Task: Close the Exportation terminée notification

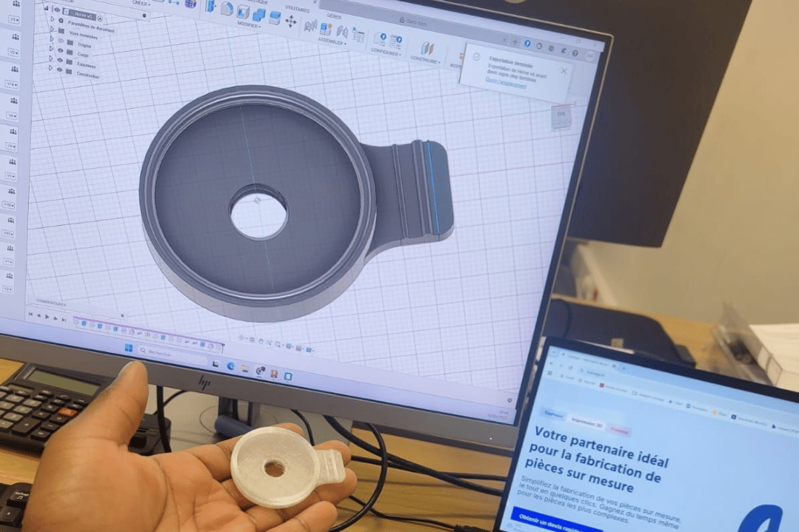Action: (564, 71)
